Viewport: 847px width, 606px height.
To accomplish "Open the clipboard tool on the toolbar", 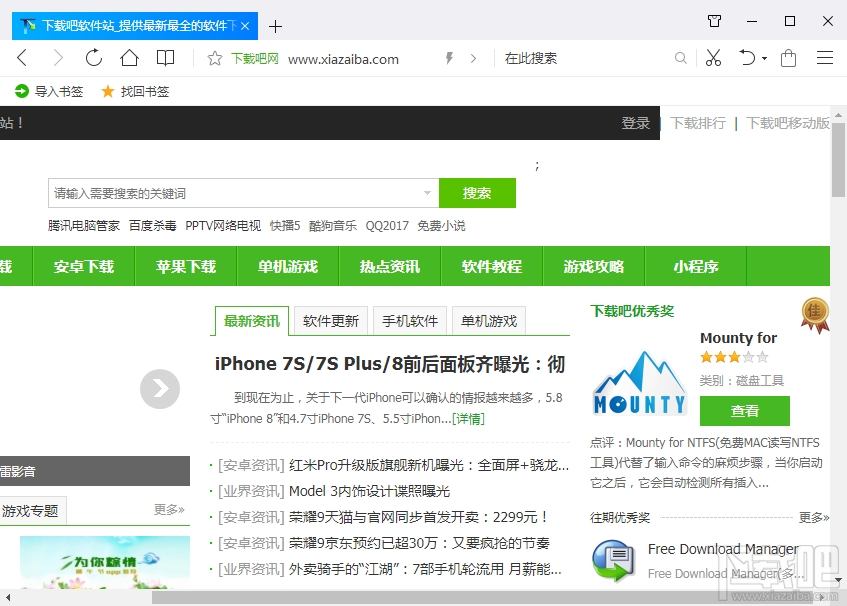I will (787, 58).
